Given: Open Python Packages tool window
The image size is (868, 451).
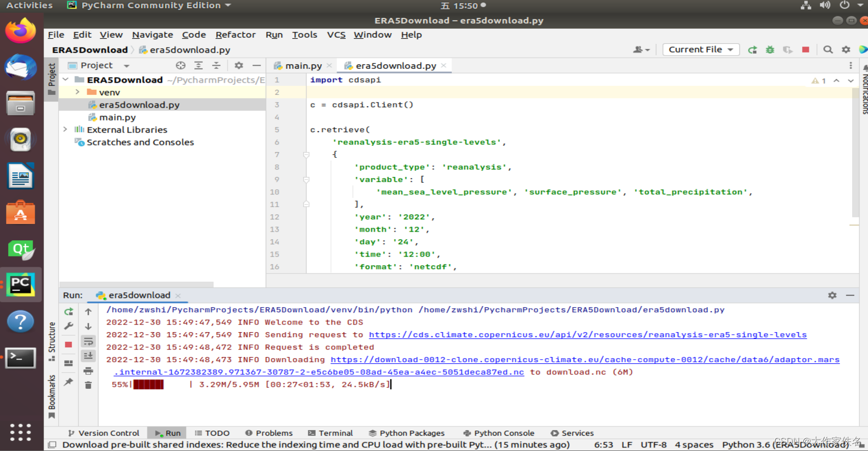Looking at the screenshot, I should (407, 433).
